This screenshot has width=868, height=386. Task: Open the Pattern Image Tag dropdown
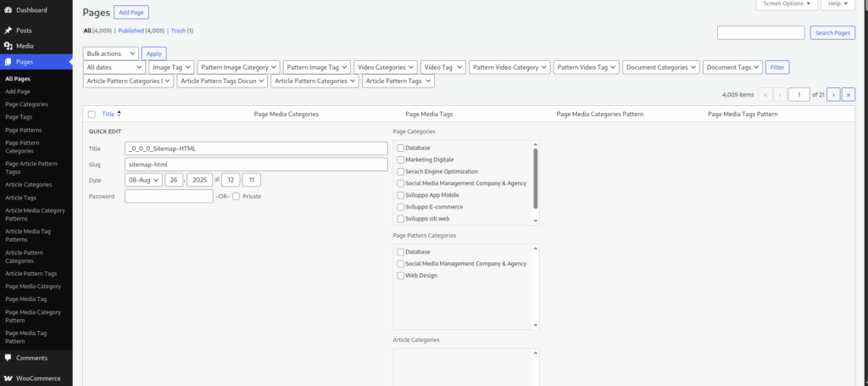point(317,68)
